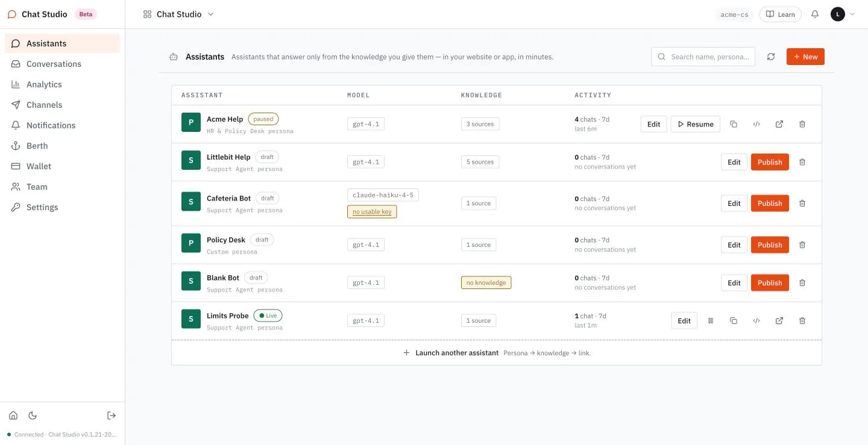Publish the Blank Bot assistant
Screen dimensions: 868x445
(x=770, y=283)
